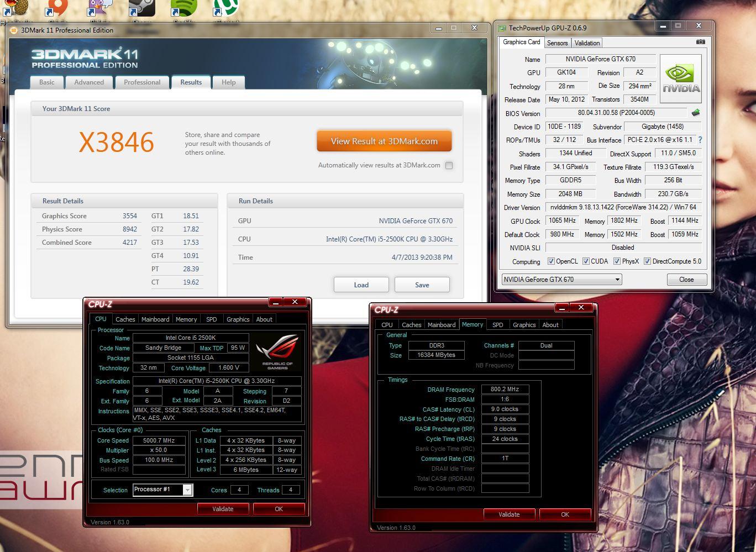The height and width of the screenshot is (552, 756).
Task: Open CPU tab in CPU-Z timings window
Action: pyautogui.click(x=387, y=325)
